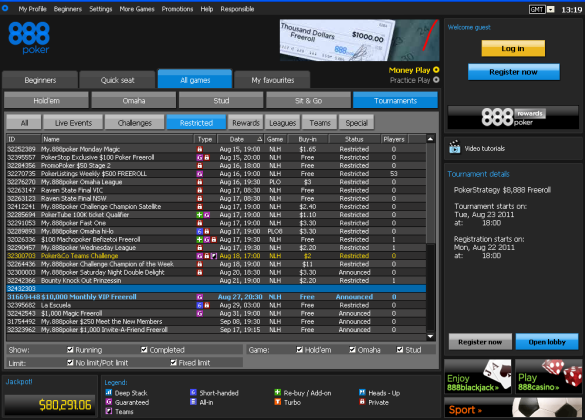
Task: Click teams icon on Poker&Co Teams Challenge row
Action: pos(214,256)
